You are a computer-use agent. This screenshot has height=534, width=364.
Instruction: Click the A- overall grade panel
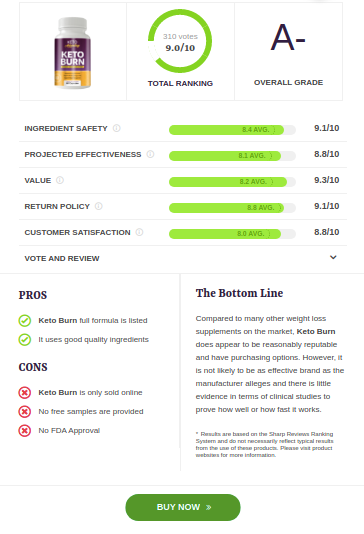(288, 51)
